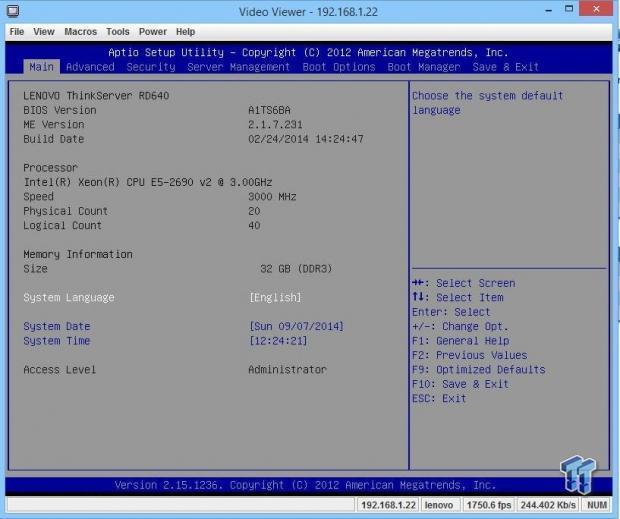Click the memory Size value 32 GB (DDR3)
Screen dimensions: 620x519
pyautogui.click(x=296, y=269)
